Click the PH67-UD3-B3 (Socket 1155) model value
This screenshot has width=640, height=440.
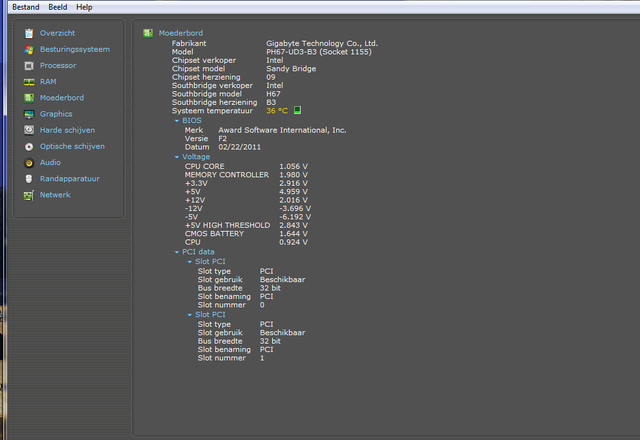coord(319,52)
